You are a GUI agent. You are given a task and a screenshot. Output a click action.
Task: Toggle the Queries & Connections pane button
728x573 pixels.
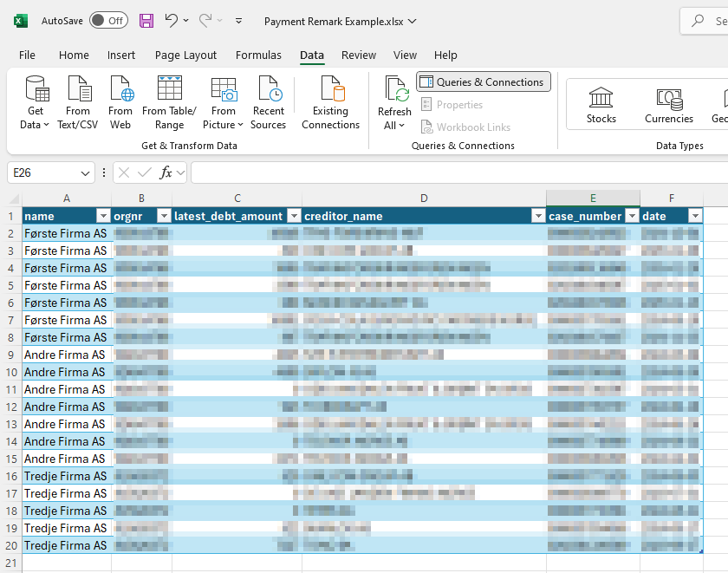[x=484, y=81]
